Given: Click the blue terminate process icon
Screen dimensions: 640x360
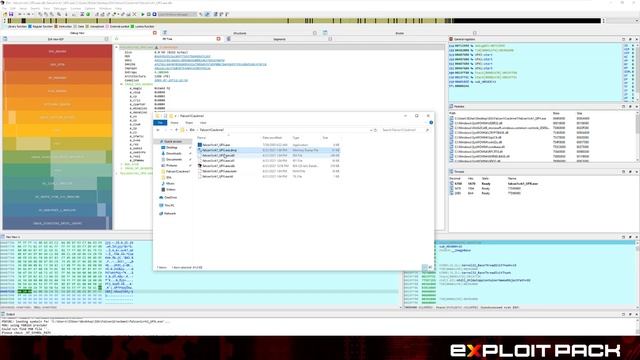Looking at the screenshot, I should (154, 14).
